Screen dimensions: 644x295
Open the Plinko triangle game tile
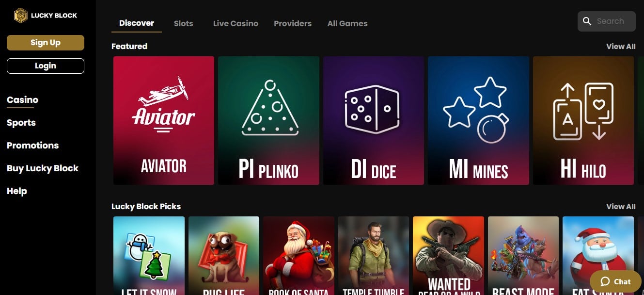coord(268,120)
